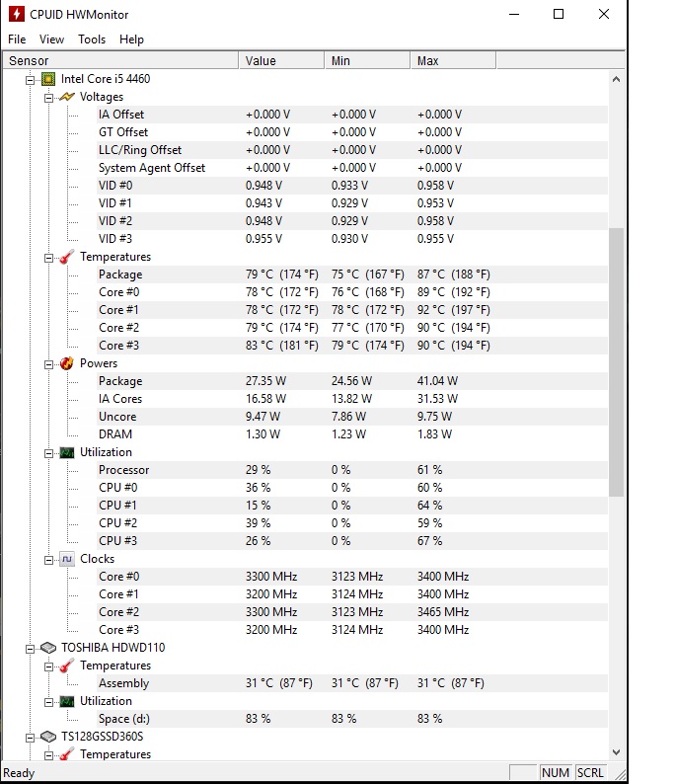Open the Tools menu
Screen dimensions: 675x784
[x=92, y=39]
